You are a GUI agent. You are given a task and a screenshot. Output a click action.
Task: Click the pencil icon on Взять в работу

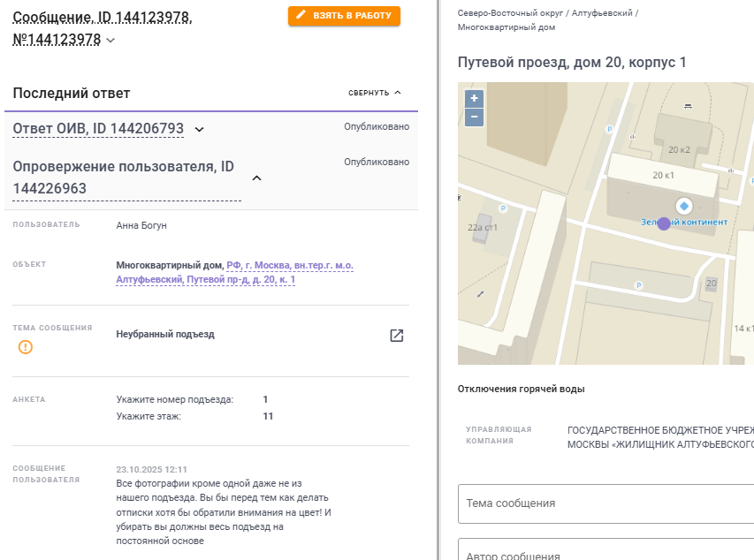click(x=301, y=16)
